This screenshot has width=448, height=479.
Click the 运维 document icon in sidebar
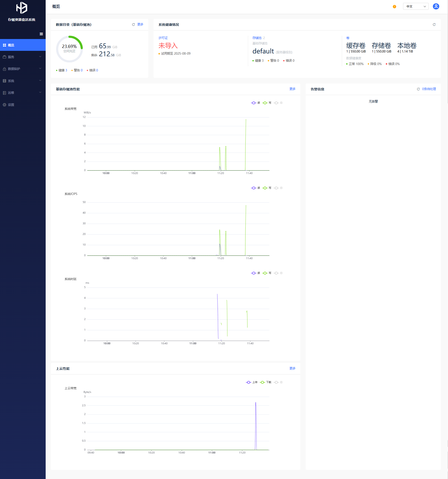coord(4,93)
